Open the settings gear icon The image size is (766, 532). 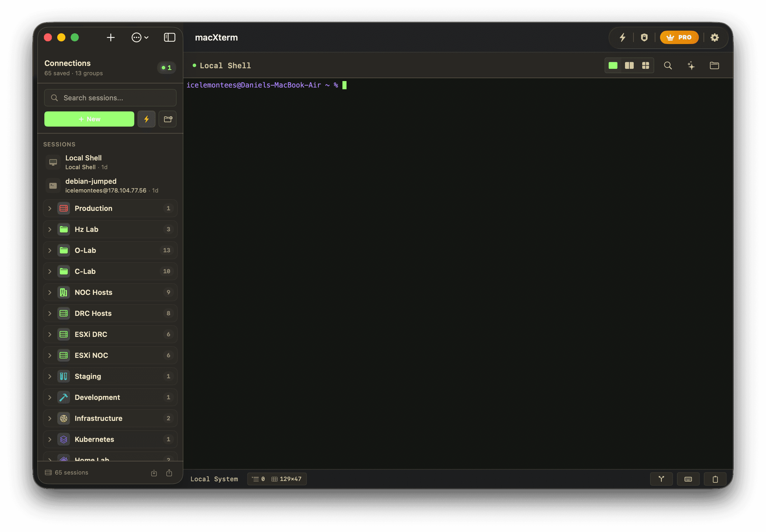pyautogui.click(x=714, y=37)
